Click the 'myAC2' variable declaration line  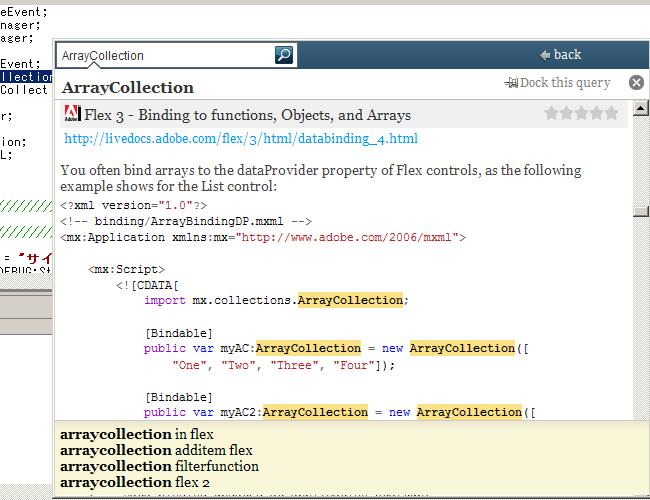340,413
